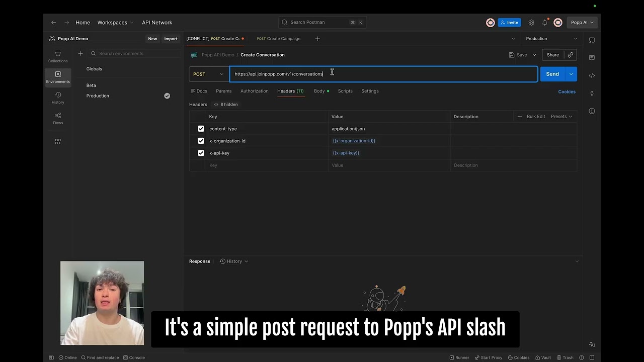Open the Cookies link

click(567, 92)
